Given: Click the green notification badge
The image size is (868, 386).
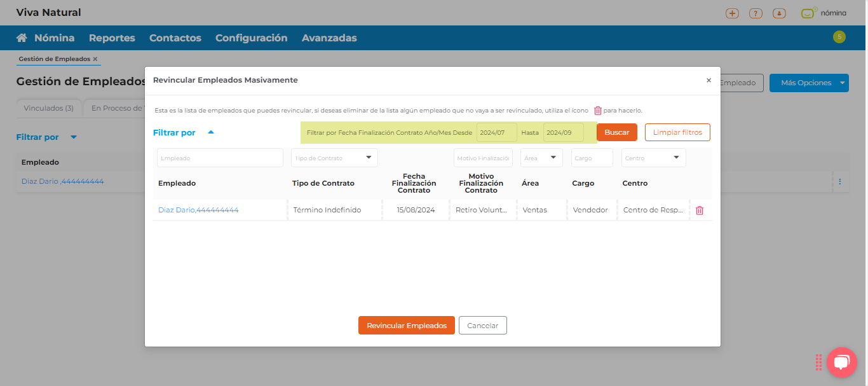Looking at the screenshot, I should [x=839, y=37].
